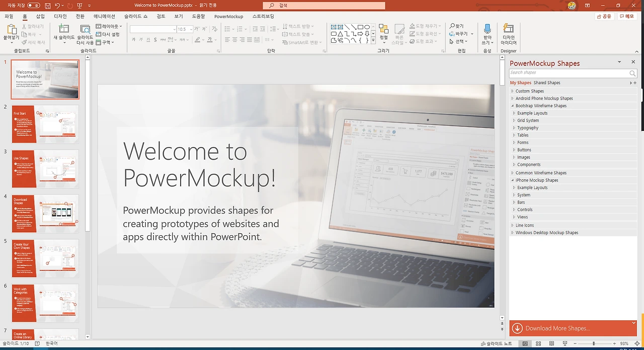Screen dimensions: 644x350
Task: Collapse Bootstrap Wireframe Shapes category
Action: pos(512,106)
